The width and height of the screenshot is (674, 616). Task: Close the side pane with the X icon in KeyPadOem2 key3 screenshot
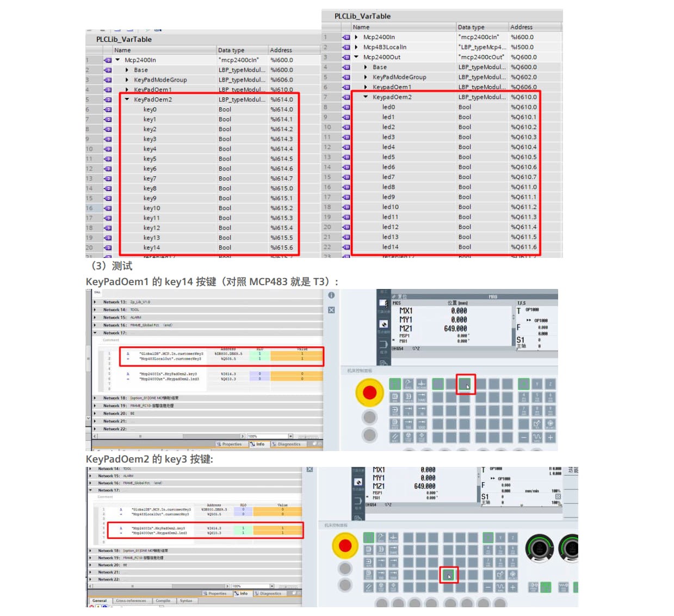coord(310,469)
